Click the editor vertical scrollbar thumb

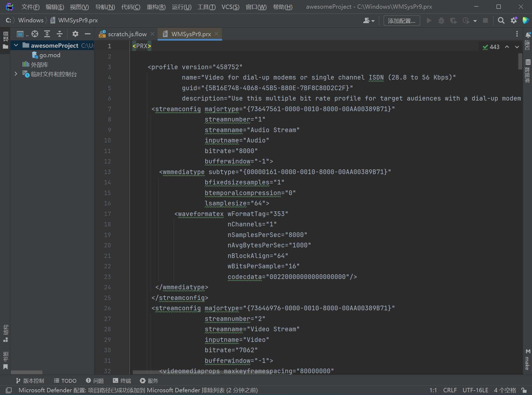click(520, 61)
